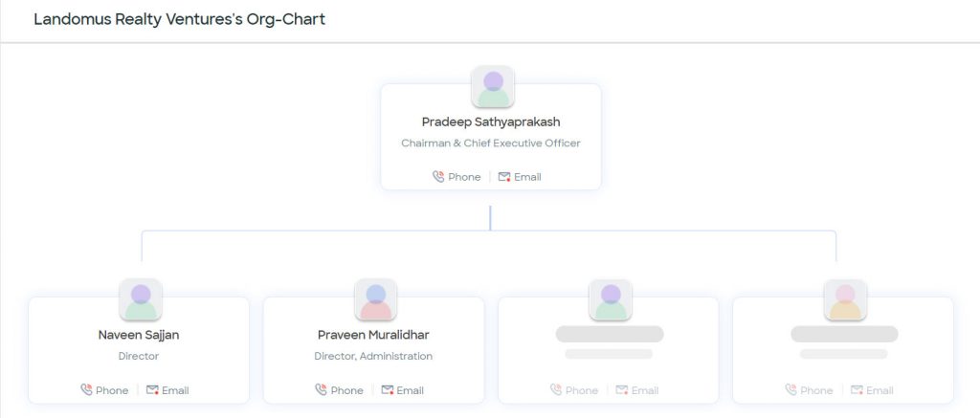Click Pradeep Sathyaprakash's phone icon
This screenshot has height=418, width=980.
(x=438, y=177)
